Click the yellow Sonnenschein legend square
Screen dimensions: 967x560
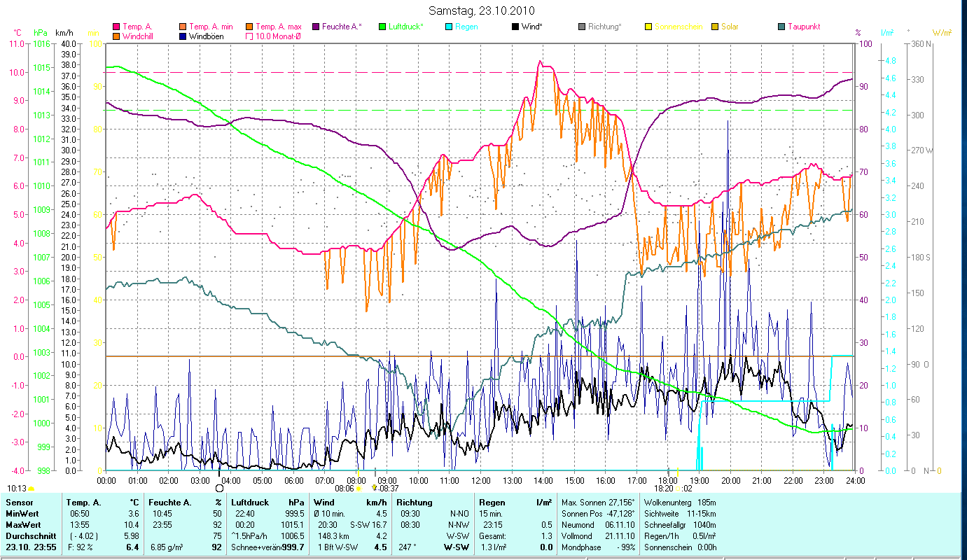coord(648,27)
